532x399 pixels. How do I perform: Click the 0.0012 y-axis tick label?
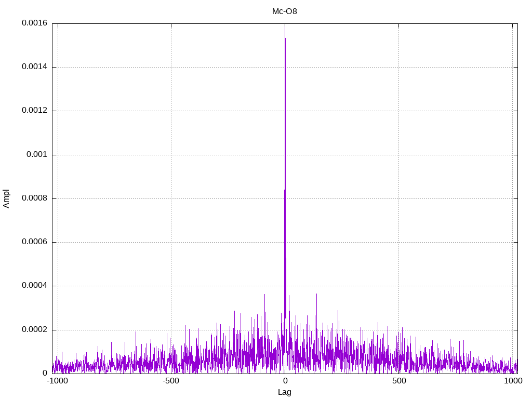34,111
